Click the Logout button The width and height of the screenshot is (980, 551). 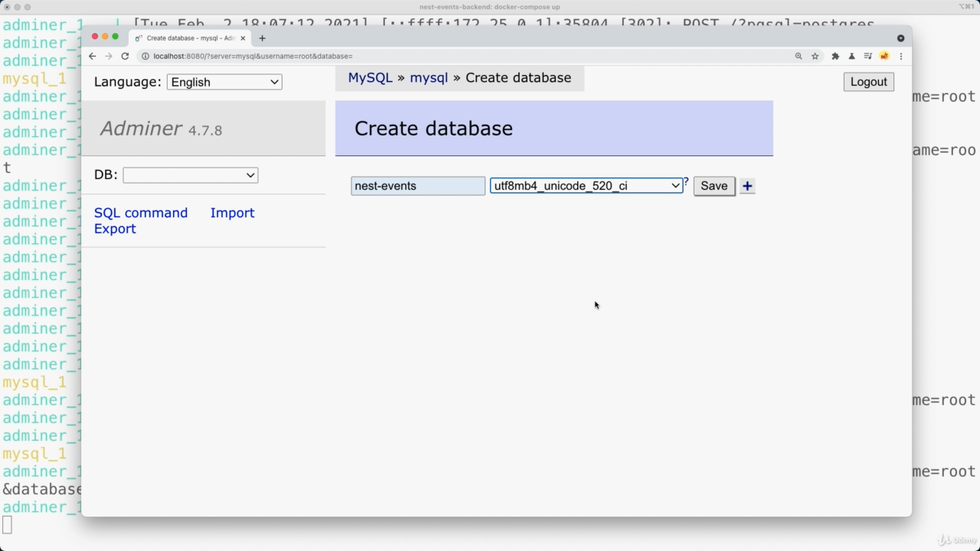[x=868, y=82]
